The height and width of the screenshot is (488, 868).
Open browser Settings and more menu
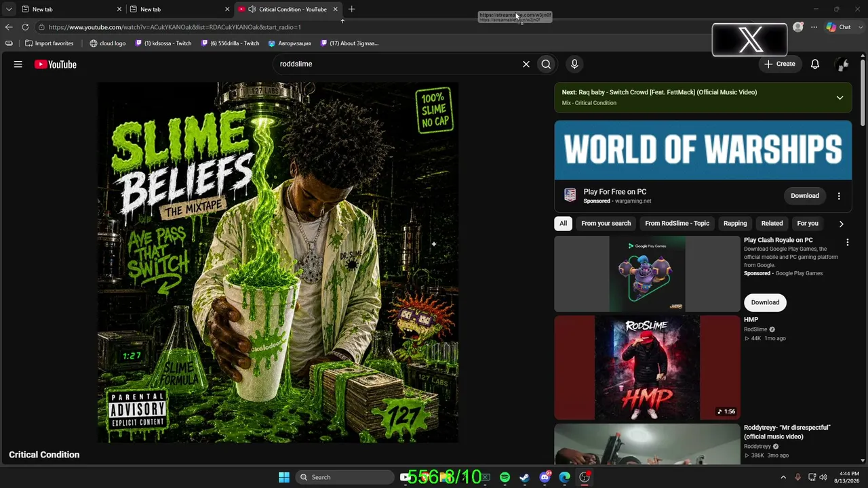[814, 27]
